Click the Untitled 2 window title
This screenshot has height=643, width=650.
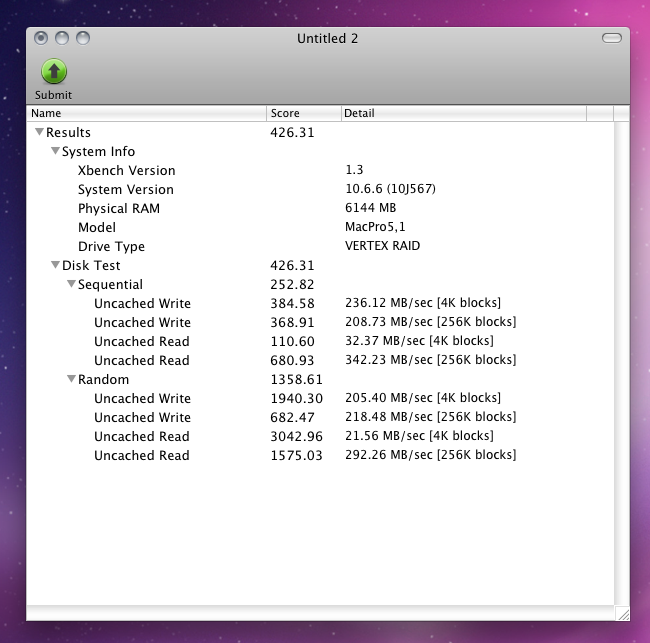click(x=327, y=38)
